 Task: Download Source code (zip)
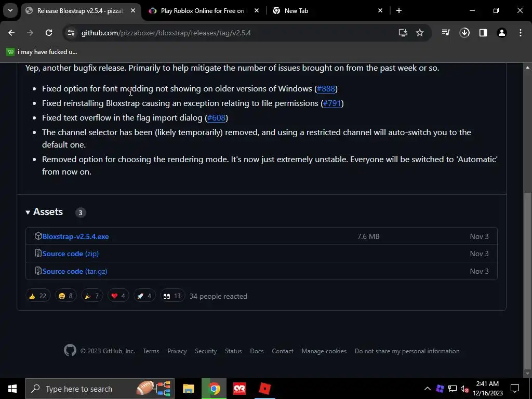[71, 254]
